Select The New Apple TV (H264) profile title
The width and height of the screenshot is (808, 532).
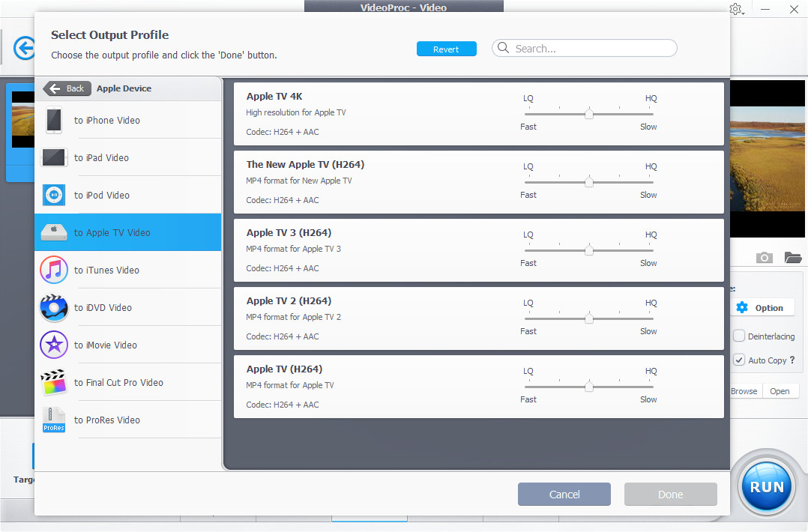pos(305,164)
